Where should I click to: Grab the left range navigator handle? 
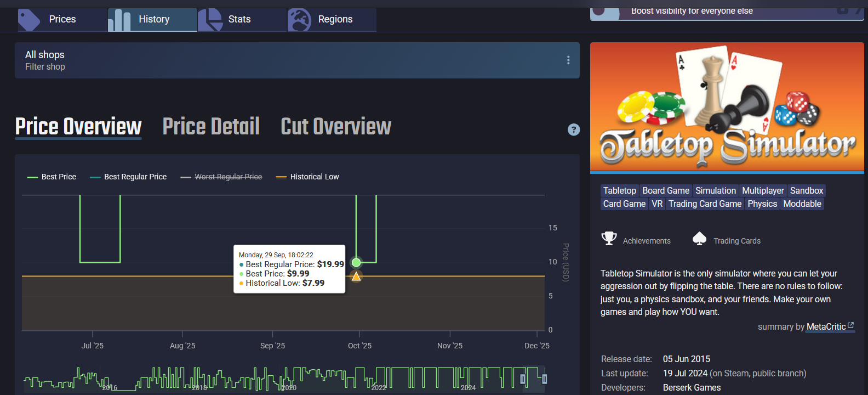523,379
